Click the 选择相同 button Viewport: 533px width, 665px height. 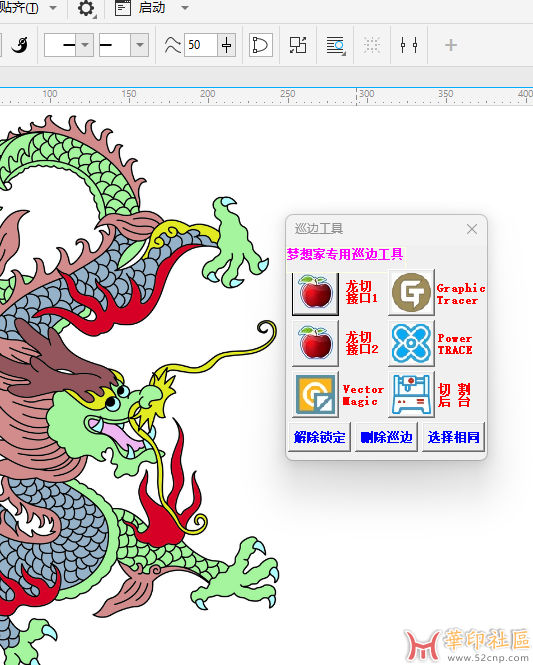coord(453,437)
